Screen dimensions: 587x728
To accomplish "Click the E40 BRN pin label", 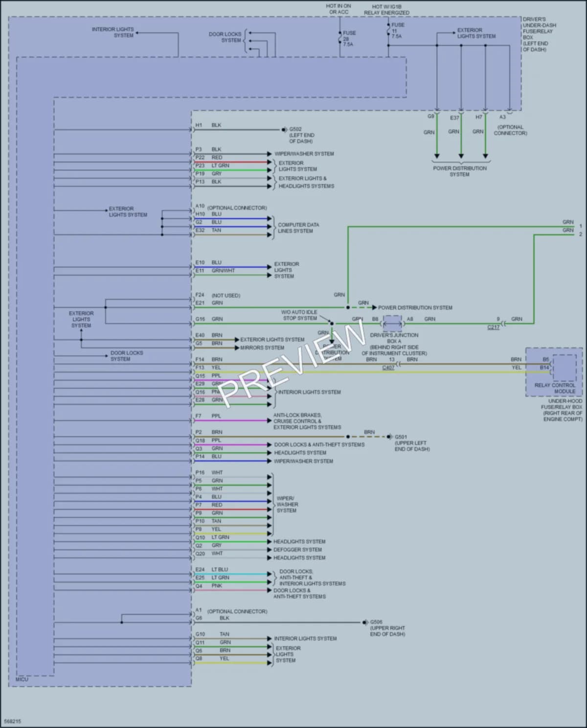I will [x=209, y=335].
